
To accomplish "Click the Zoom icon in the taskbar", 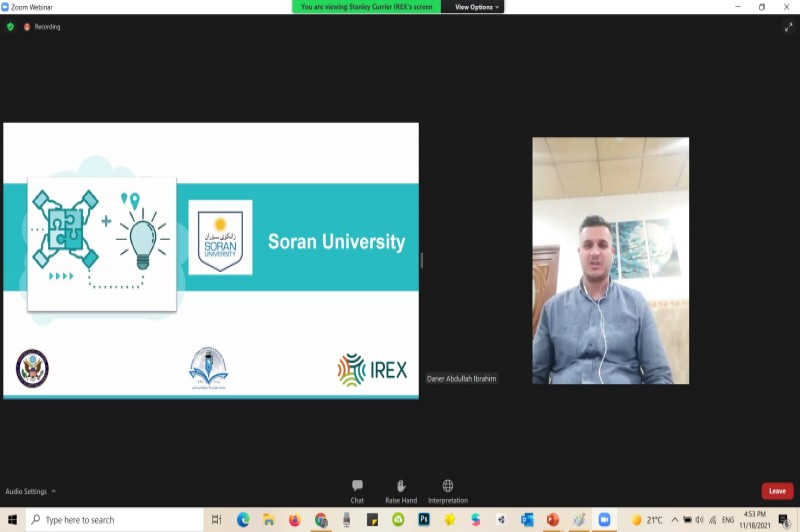I will point(603,520).
